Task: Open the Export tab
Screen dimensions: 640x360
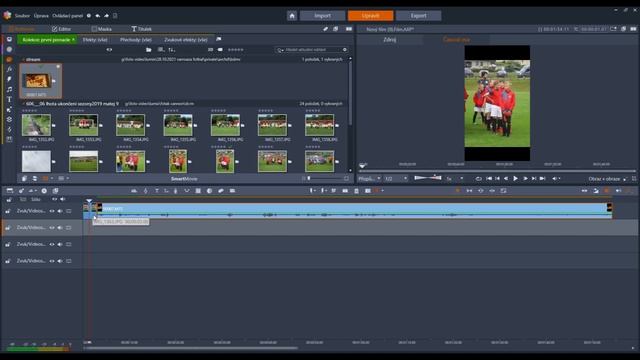Action: pyautogui.click(x=418, y=16)
